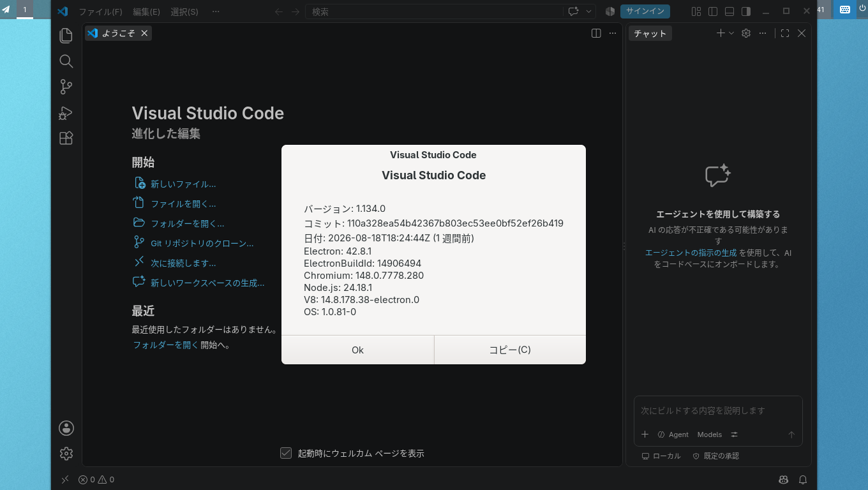Go forward with the navigation arrow

coord(296,11)
